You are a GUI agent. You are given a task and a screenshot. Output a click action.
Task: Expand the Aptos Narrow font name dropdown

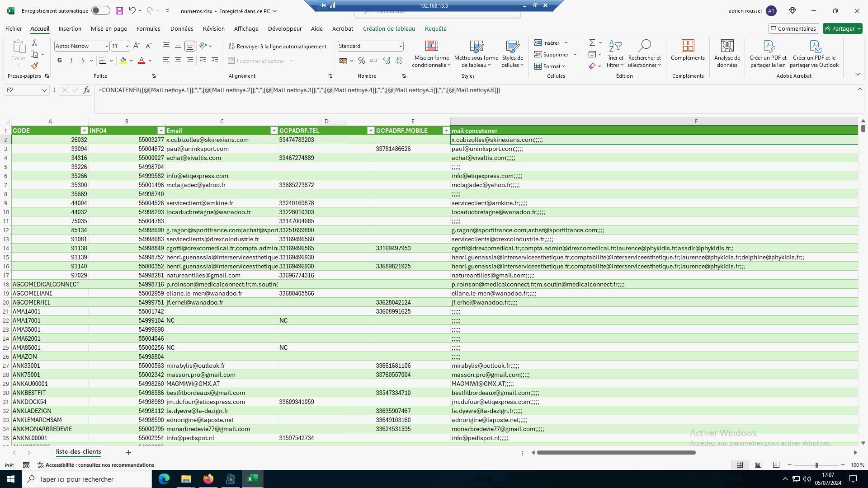[107, 46]
